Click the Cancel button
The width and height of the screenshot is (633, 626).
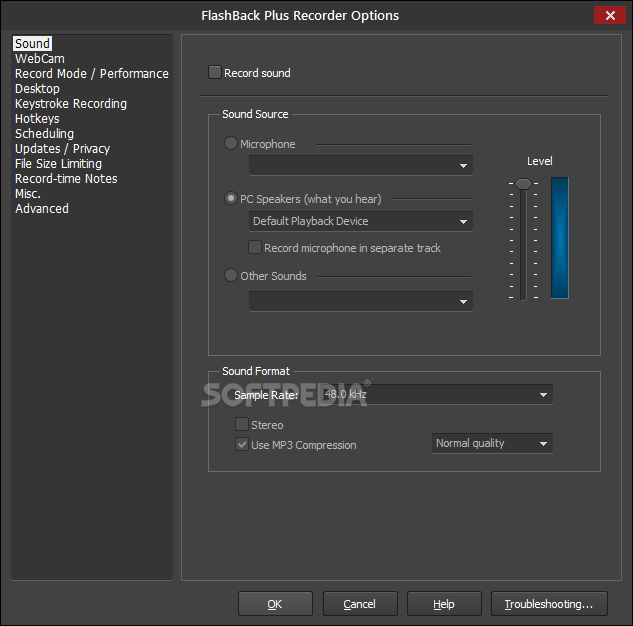coord(360,604)
